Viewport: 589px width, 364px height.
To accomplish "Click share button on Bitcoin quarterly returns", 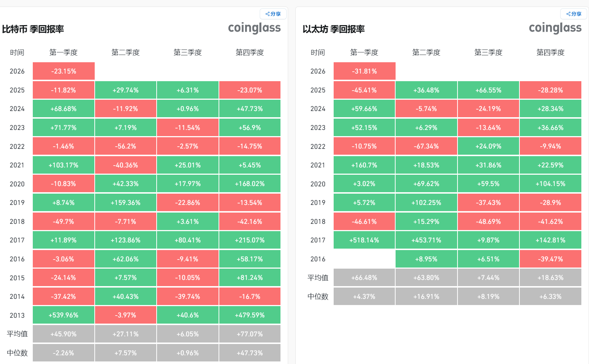I will (x=273, y=14).
